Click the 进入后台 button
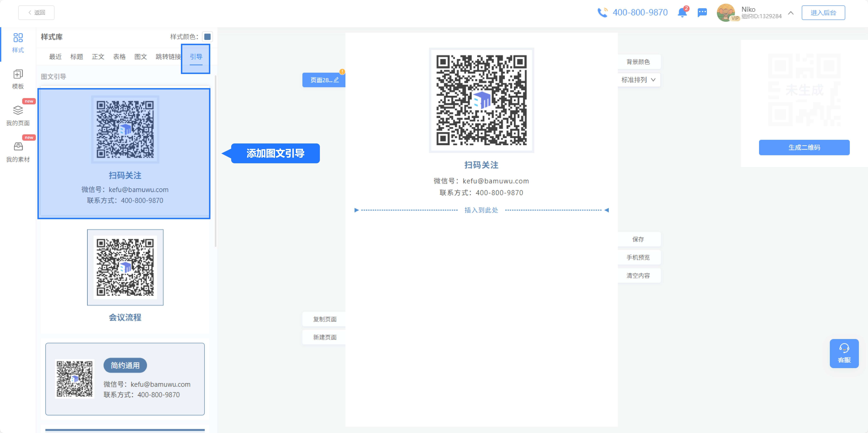The height and width of the screenshot is (433, 868). [x=823, y=13]
